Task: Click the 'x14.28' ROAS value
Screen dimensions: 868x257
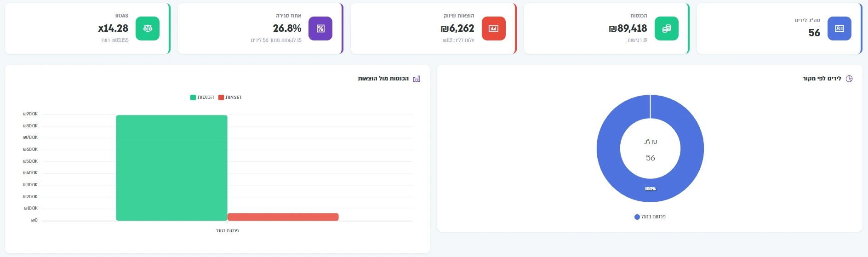Action: [x=113, y=29]
